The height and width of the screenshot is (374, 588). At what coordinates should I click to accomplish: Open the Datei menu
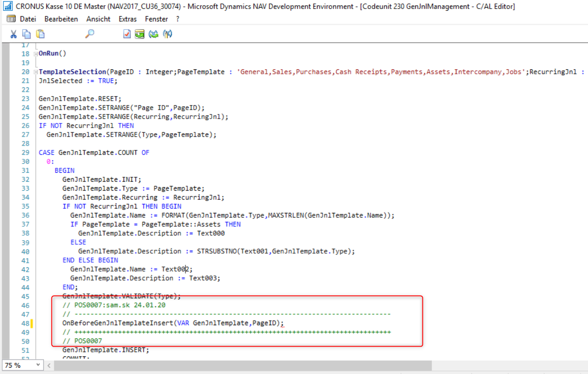27,19
